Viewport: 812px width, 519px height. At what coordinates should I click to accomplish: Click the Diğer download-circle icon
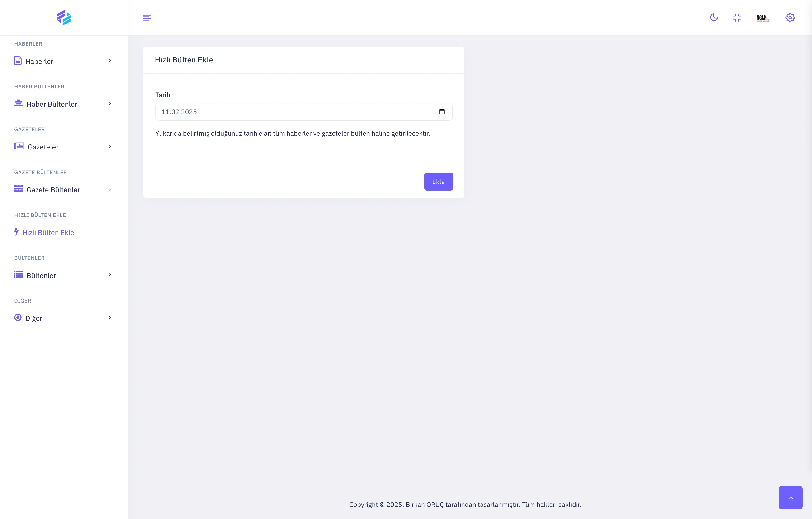pos(18,317)
